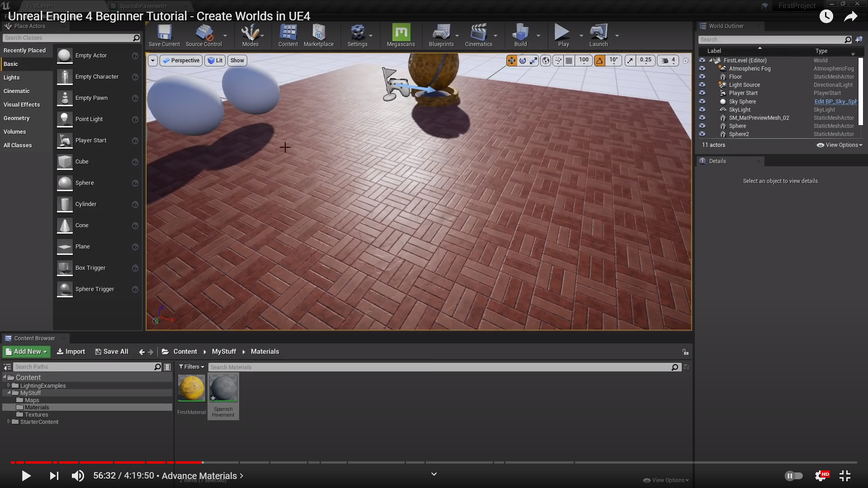This screenshot has height=488, width=868.
Task: Hide the Floor actor visibility eye
Action: coord(702,77)
